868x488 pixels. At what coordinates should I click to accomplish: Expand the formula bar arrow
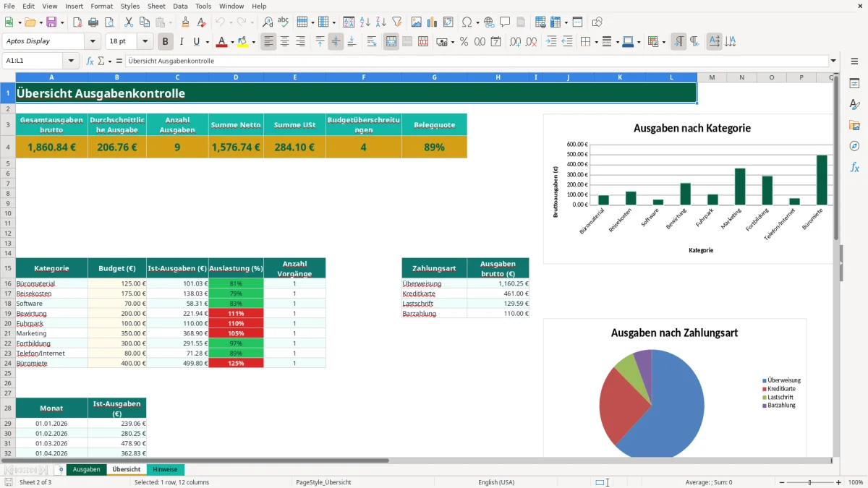tap(833, 61)
